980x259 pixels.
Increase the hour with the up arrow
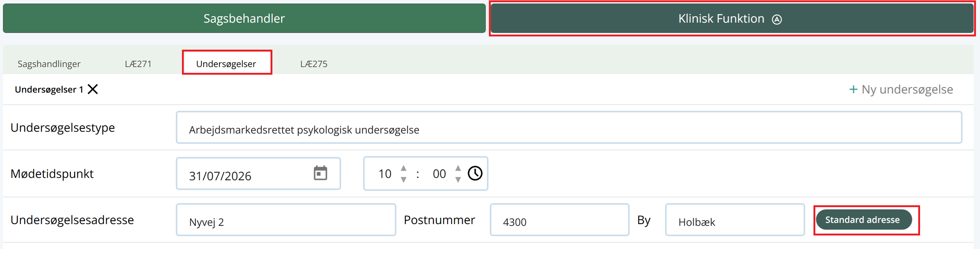point(404,168)
